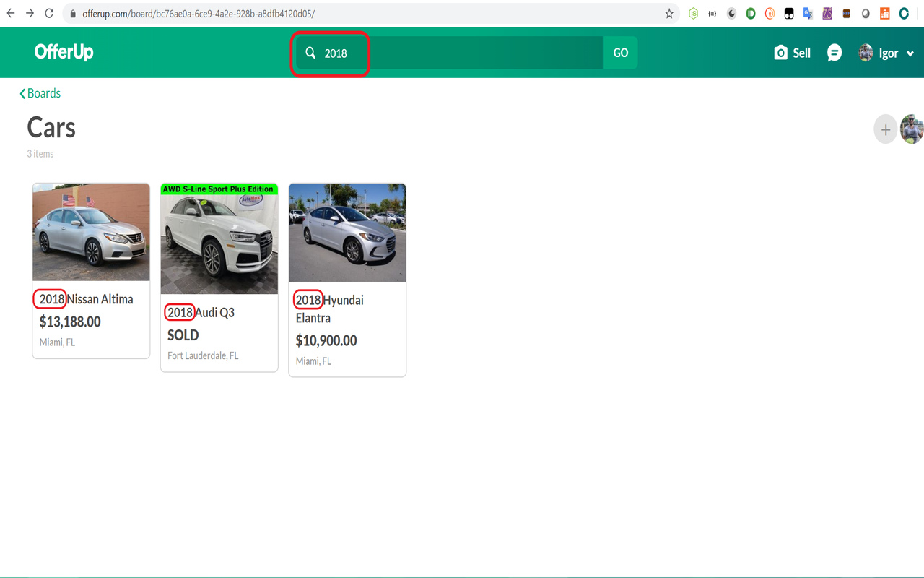
Task: Open the crescent moon extension icon
Action: (731, 13)
